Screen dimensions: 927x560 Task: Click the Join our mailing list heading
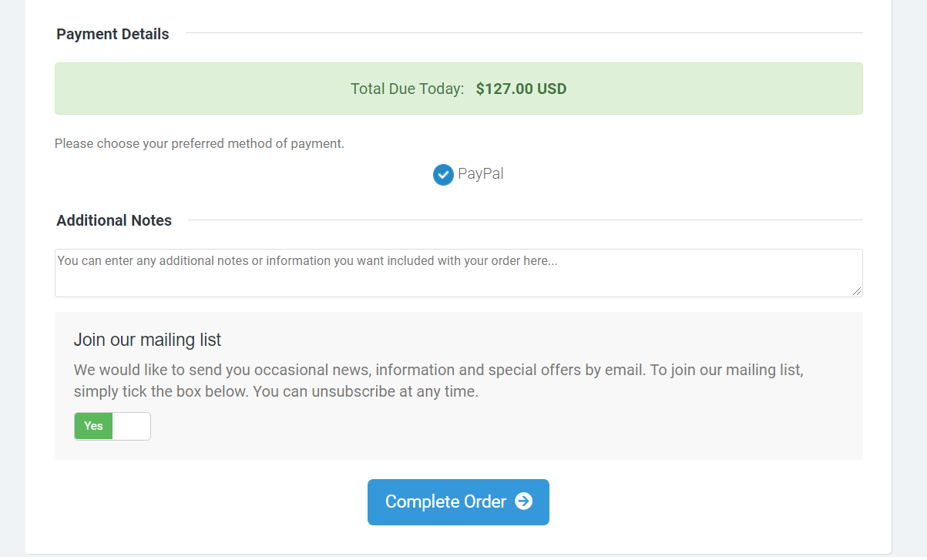pos(147,340)
